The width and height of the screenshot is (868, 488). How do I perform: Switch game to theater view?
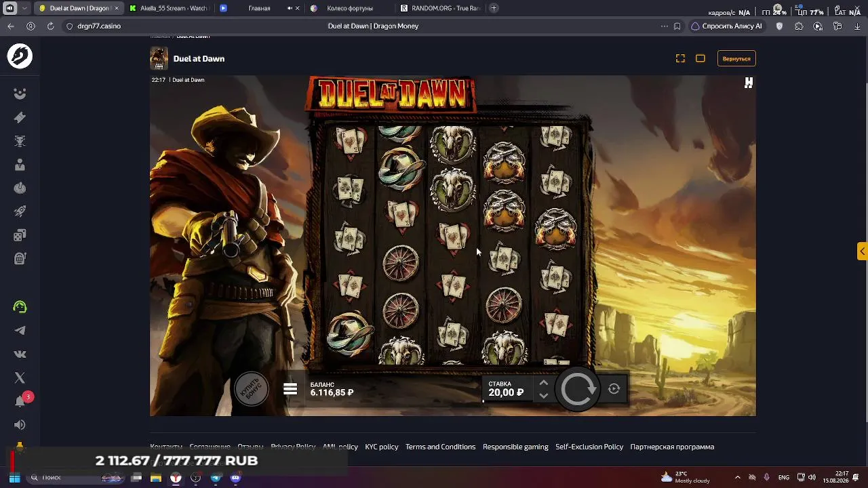(x=701, y=58)
